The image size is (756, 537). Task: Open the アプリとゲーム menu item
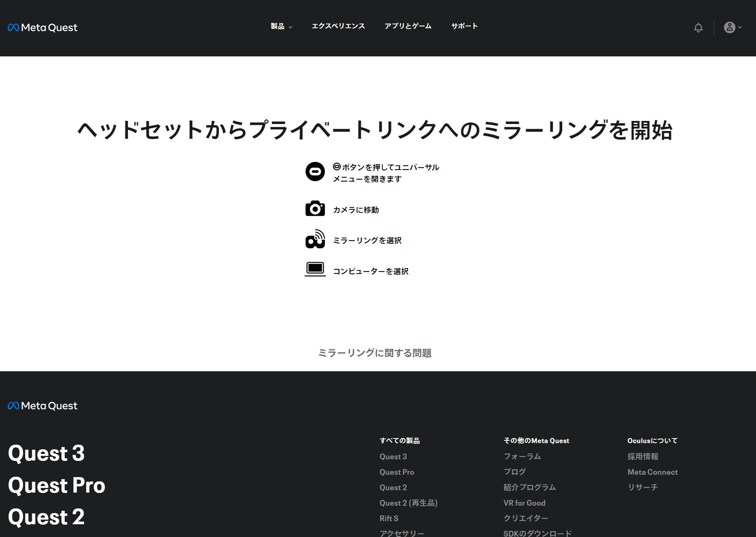point(408,26)
